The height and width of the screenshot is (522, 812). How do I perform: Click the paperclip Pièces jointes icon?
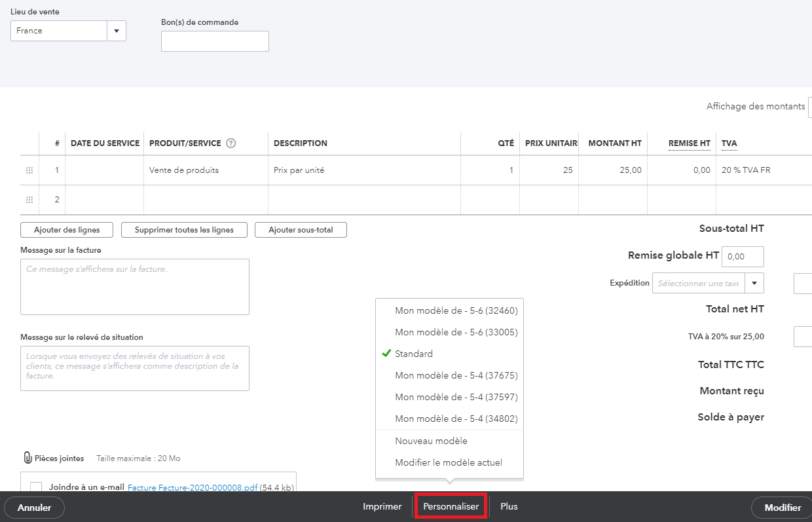pyautogui.click(x=28, y=458)
